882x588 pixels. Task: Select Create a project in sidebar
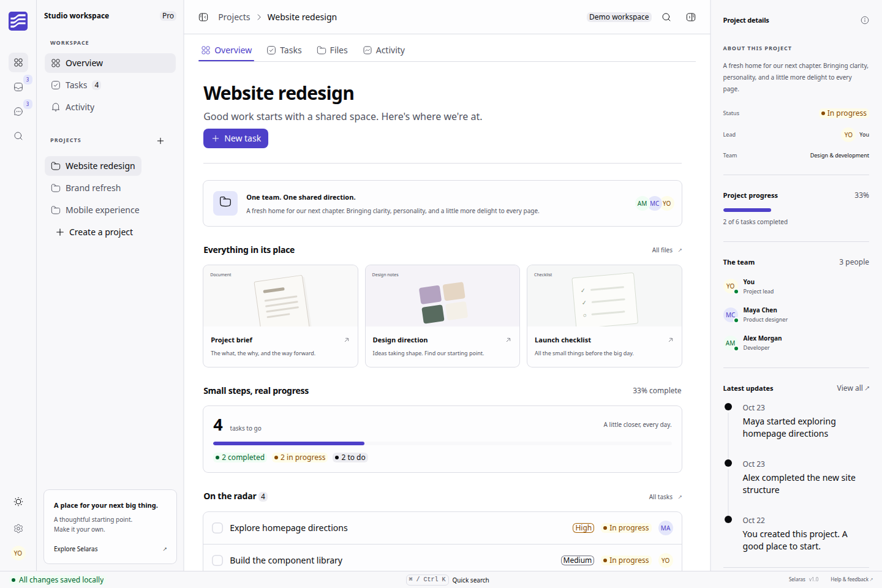pyautogui.click(x=94, y=232)
